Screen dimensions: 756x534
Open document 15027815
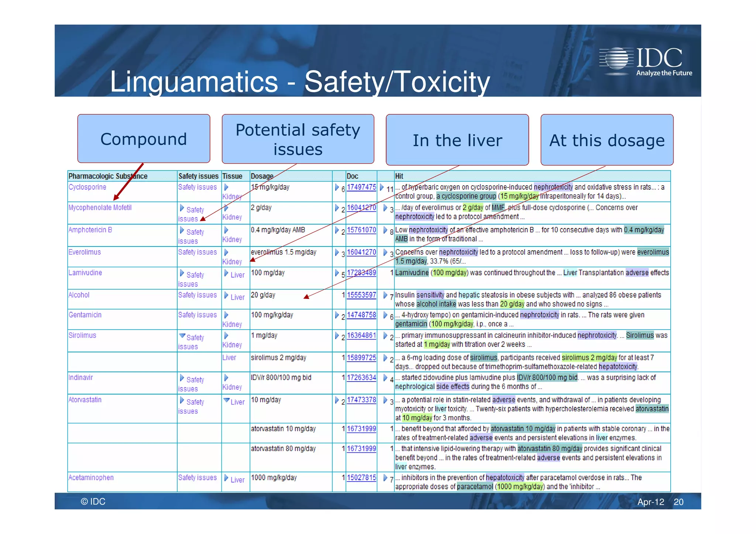point(361,478)
